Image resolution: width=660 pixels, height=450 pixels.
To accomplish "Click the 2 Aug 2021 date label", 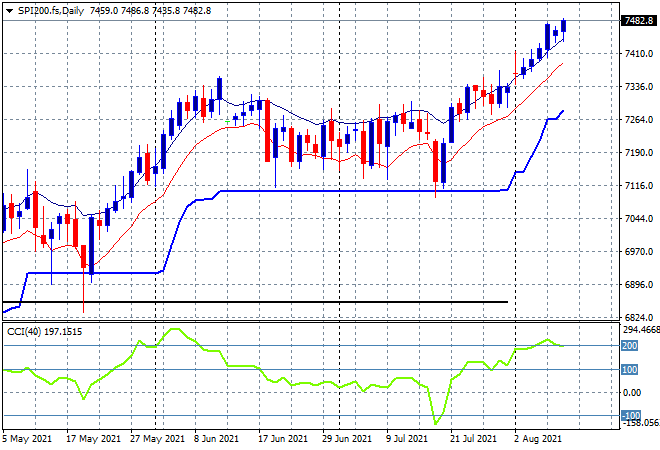I will click(538, 439).
